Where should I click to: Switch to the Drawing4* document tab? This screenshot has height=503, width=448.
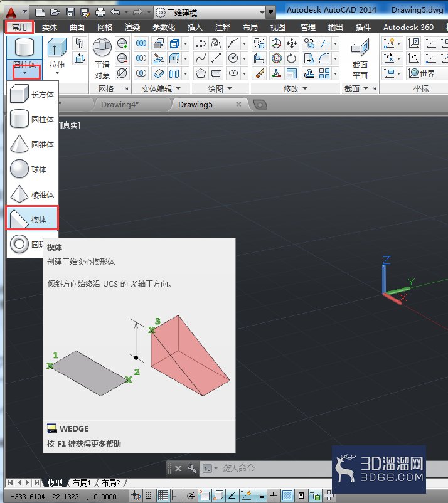pos(120,105)
